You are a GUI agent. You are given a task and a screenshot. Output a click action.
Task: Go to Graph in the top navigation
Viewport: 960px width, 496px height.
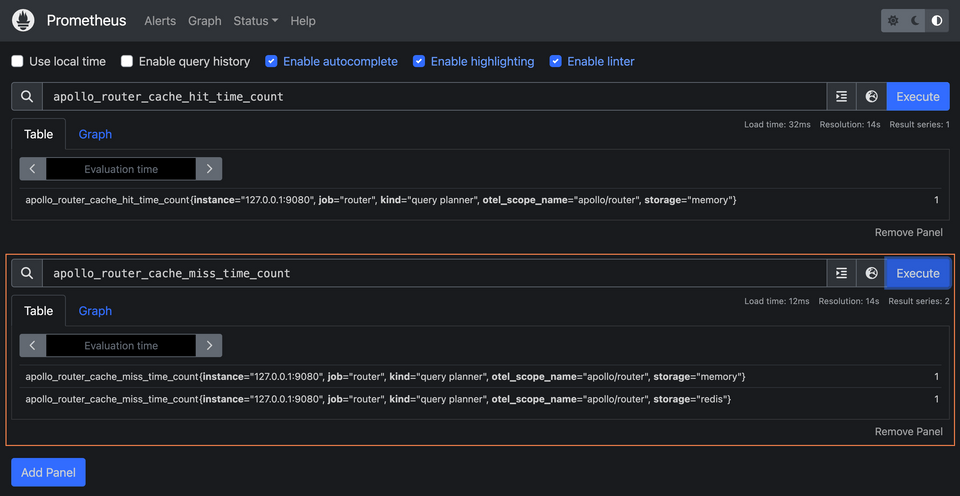pyautogui.click(x=204, y=21)
